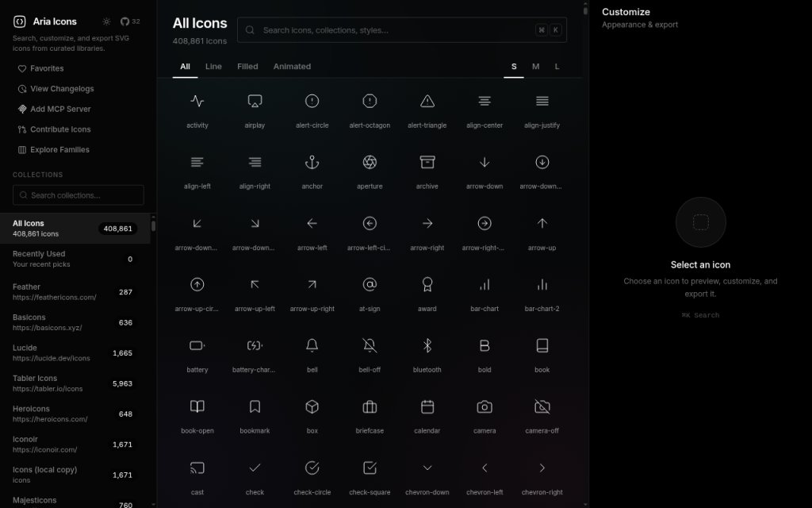Screen dimensions: 812x508
Task: Open the Tabler Icons collection
Action: pos(75,383)
